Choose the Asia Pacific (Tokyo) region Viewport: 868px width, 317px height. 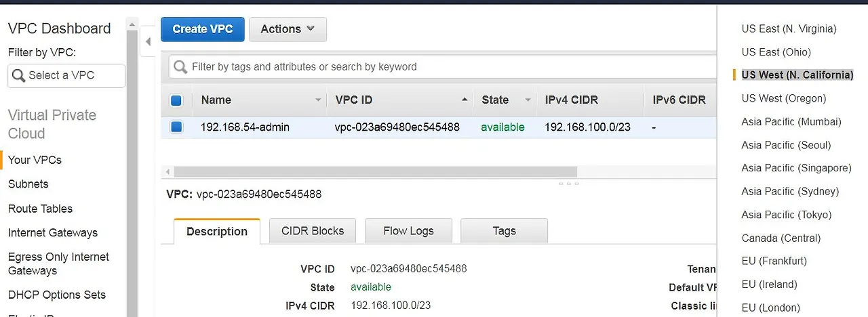click(x=786, y=215)
